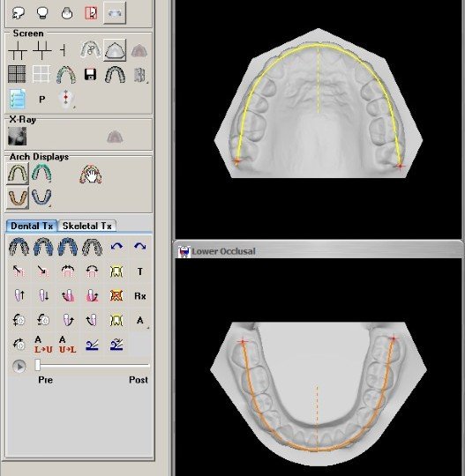The image size is (465, 476).
Task: Expand the lower blue arch dropdown corner
Action: tap(49, 205)
